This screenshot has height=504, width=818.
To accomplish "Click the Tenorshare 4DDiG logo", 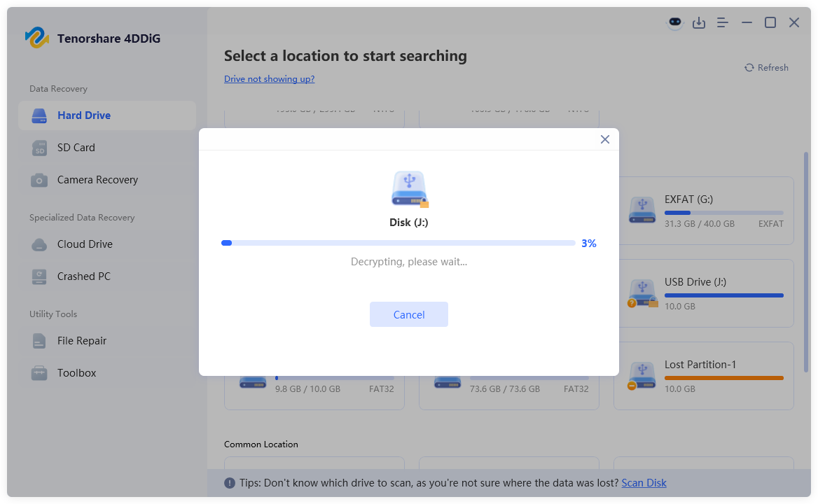I will [36, 38].
